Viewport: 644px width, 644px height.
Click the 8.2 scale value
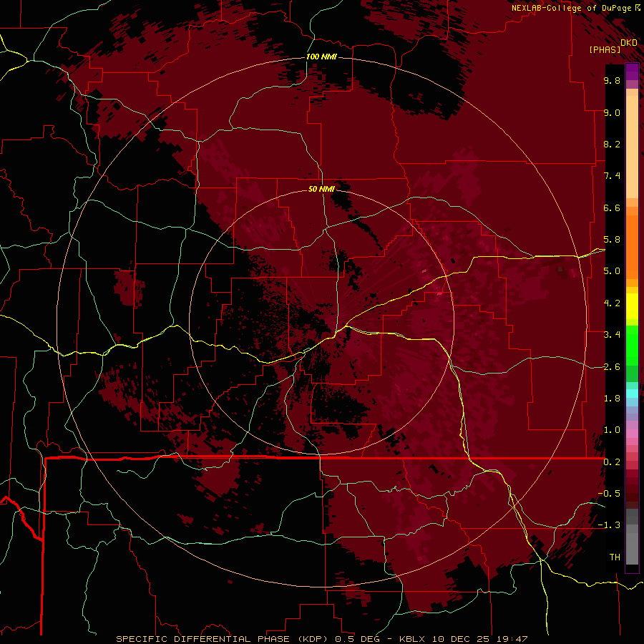[x=612, y=144]
